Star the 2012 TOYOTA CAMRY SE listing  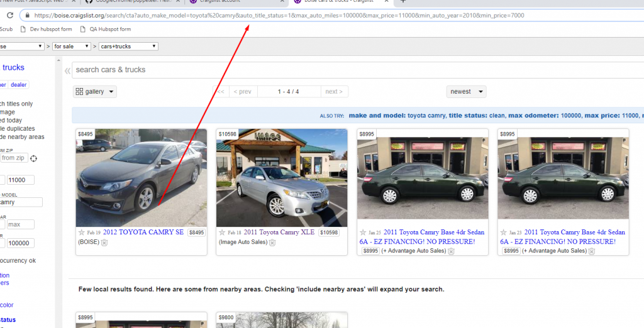point(82,232)
